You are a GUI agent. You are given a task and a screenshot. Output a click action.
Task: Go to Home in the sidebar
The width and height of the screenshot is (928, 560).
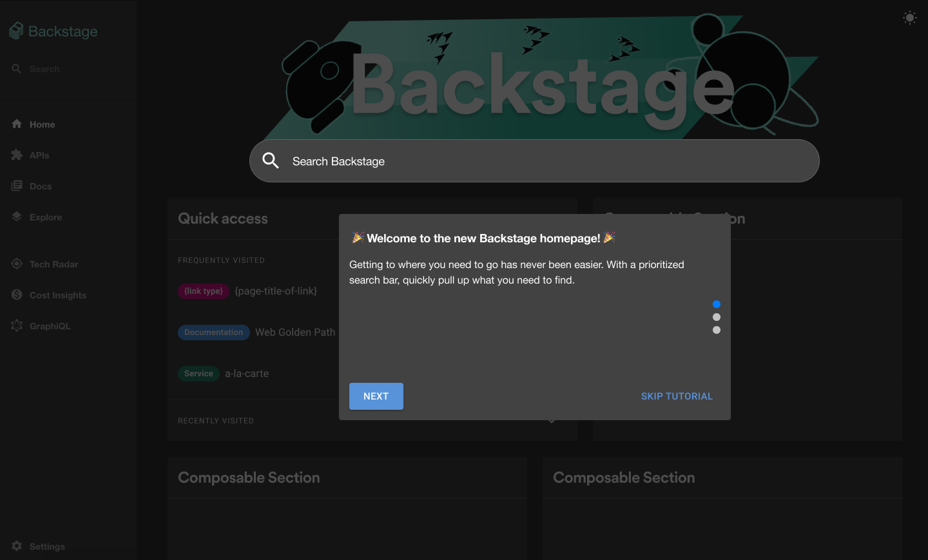tap(42, 124)
